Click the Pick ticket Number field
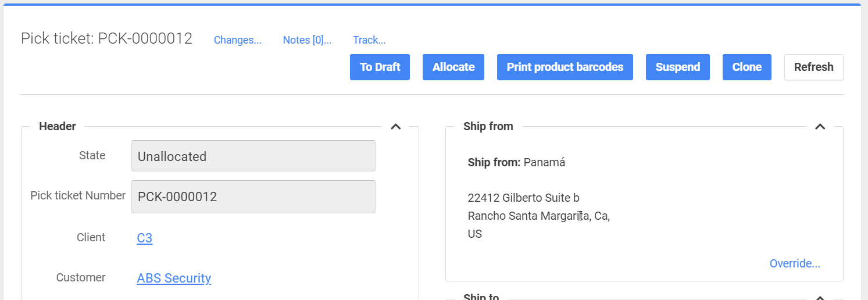This screenshot has height=300, width=868. tap(253, 197)
